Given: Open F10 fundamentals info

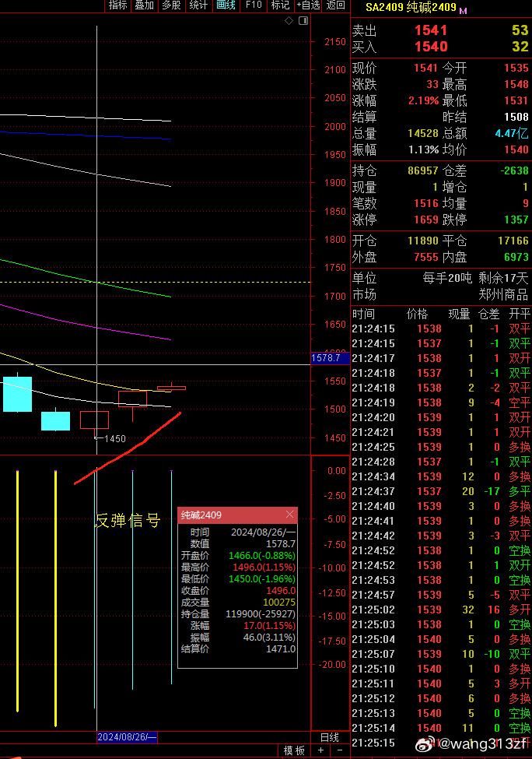Looking at the screenshot, I should pos(254,5).
